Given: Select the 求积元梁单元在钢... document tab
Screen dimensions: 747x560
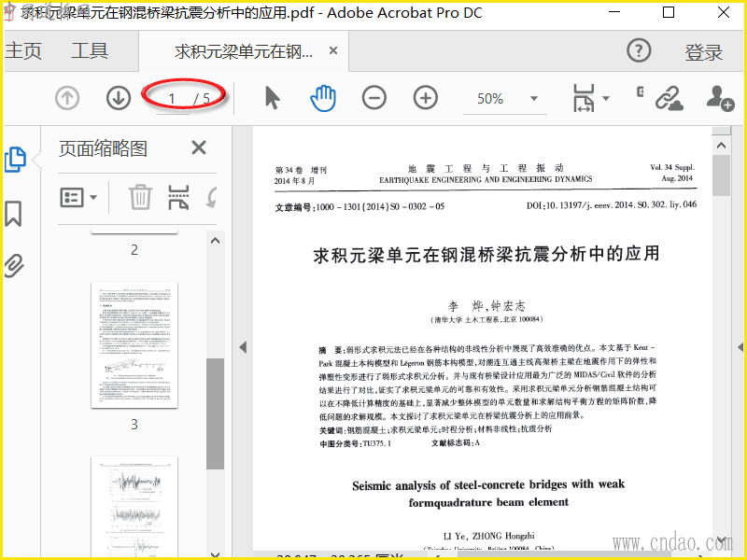Looking at the screenshot, I should point(244,51).
